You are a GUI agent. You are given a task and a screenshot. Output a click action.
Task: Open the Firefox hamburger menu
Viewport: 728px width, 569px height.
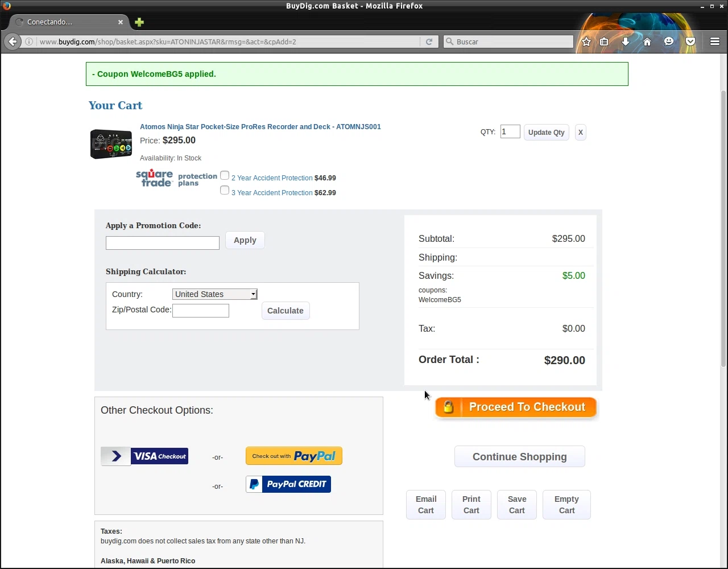pyautogui.click(x=715, y=42)
